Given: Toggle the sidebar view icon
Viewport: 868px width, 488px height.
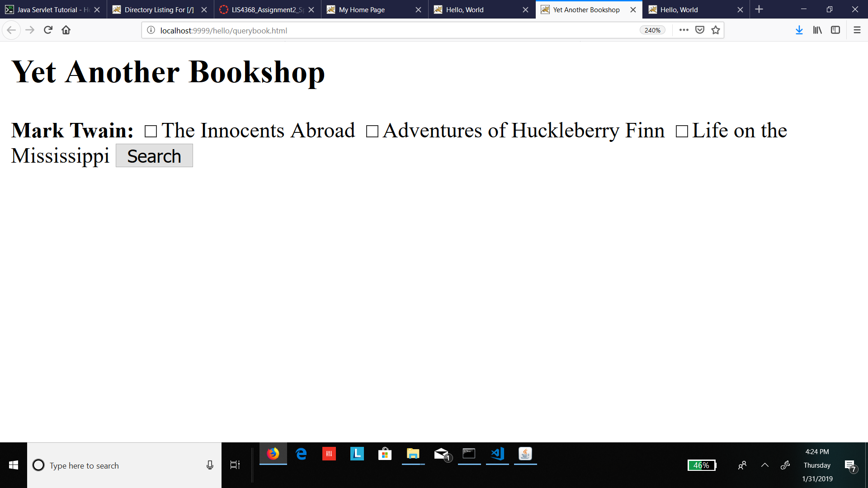Looking at the screenshot, I should 835,30.
